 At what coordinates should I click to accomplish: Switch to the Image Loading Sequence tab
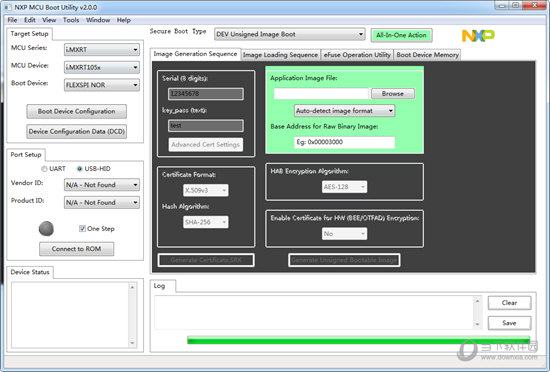pos(280,55)
